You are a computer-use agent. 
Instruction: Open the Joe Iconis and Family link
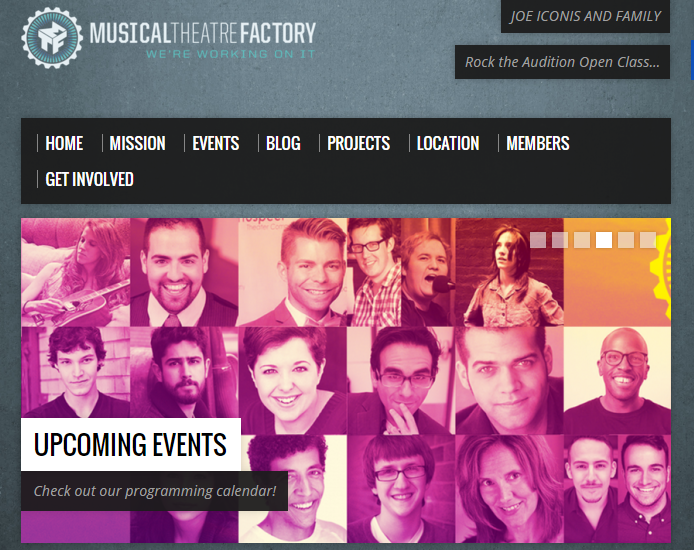pos(585,16)
